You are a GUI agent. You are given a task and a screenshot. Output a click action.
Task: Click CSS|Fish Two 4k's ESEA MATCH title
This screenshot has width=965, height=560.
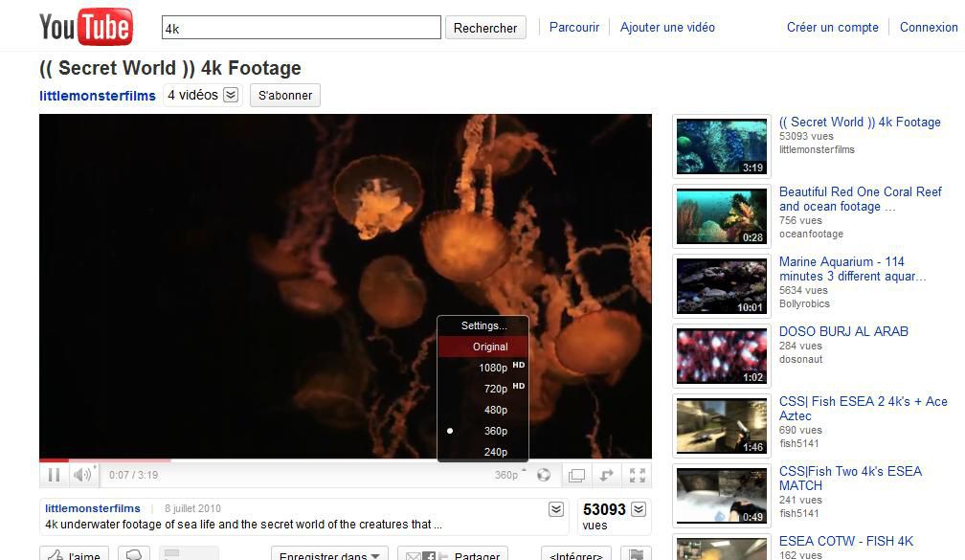[850, 479]
